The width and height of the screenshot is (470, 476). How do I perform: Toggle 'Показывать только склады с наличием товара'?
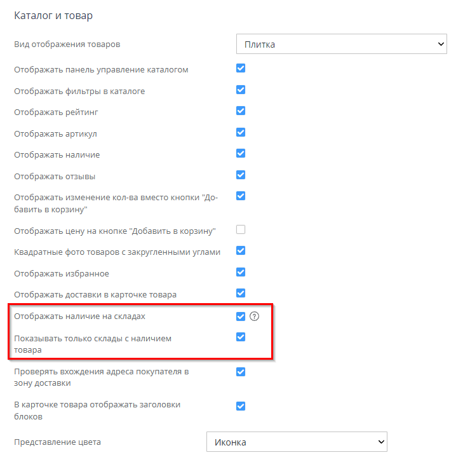(241, 337)
